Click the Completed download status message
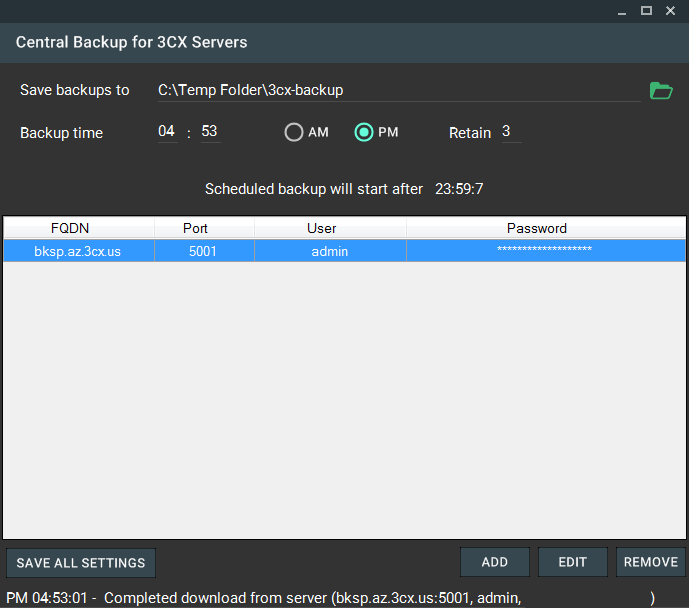This screenshot has height=608, width=689. 330,598
